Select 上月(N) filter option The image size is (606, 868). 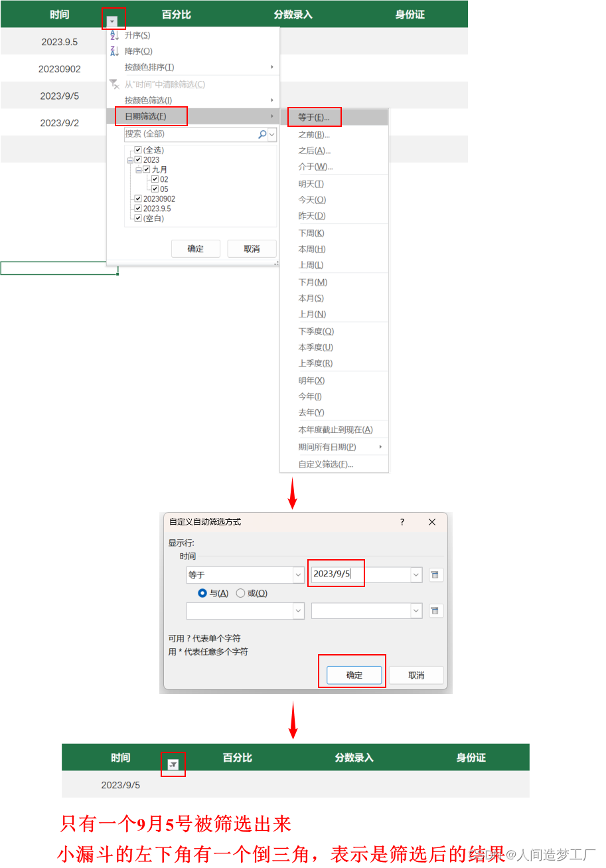(334, 314)
